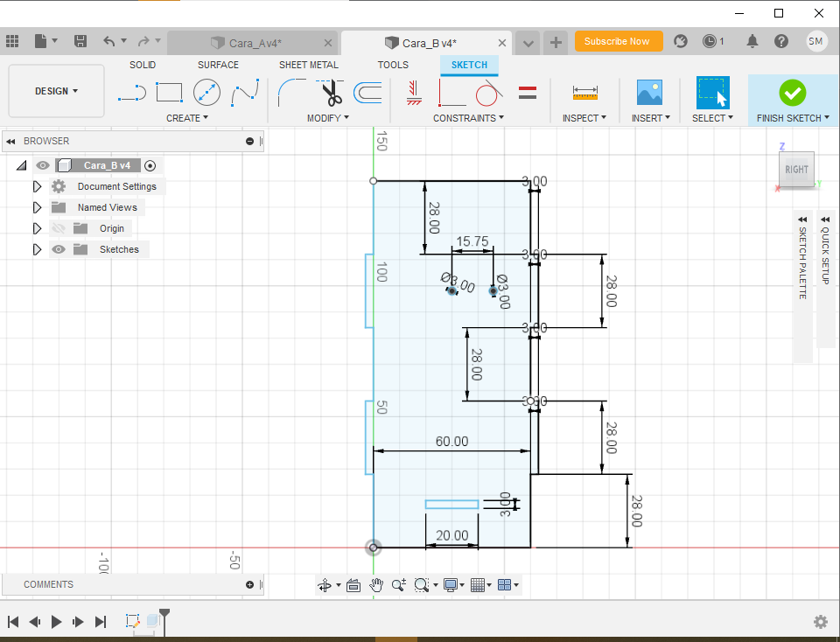The width and height of the screenshot is (840, 642).
Task: Expand the Origin node
Action: 37,228
